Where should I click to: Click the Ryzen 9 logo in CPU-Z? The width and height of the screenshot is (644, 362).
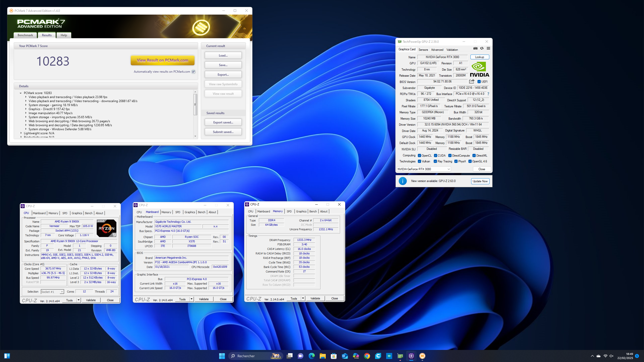click(106, 228)
